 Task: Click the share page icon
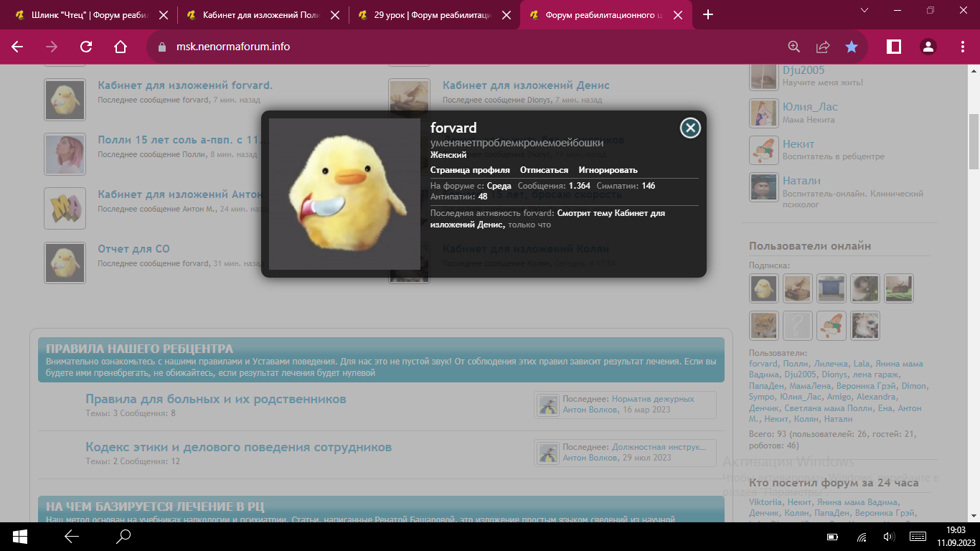pos(823,47)
